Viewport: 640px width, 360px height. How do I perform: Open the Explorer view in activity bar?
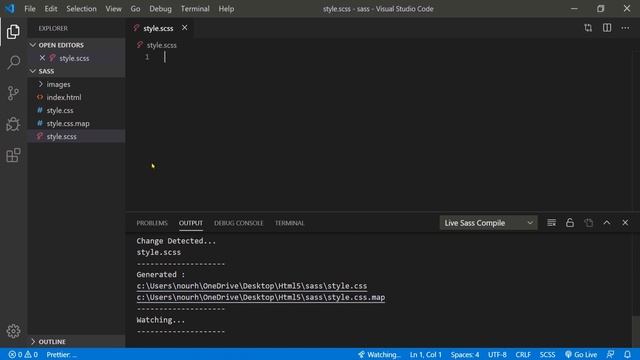pos(13,32)
